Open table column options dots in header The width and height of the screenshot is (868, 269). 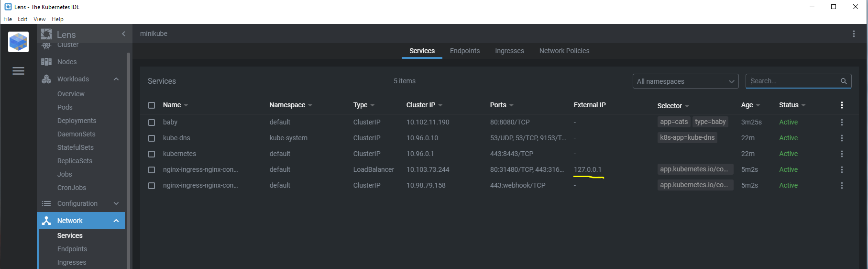[842, 105]
